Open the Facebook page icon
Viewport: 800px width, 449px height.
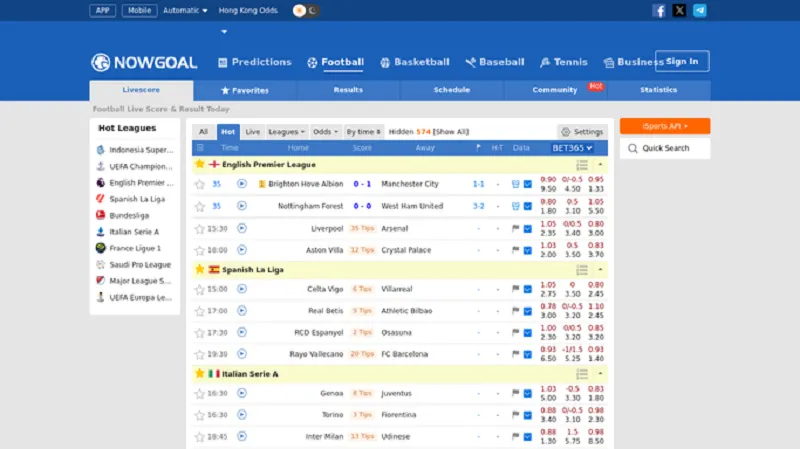(659, 10)
